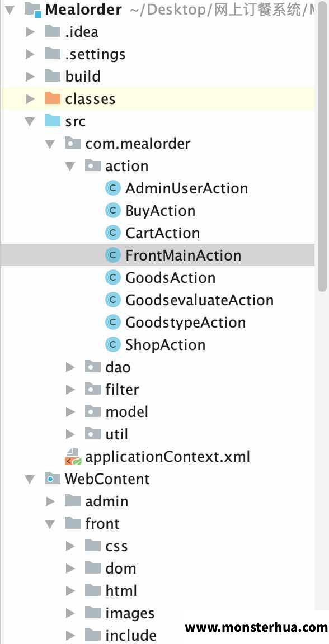Click the AdminUserAction class icon
Screen dimensions: 329x644
[112, 188]
